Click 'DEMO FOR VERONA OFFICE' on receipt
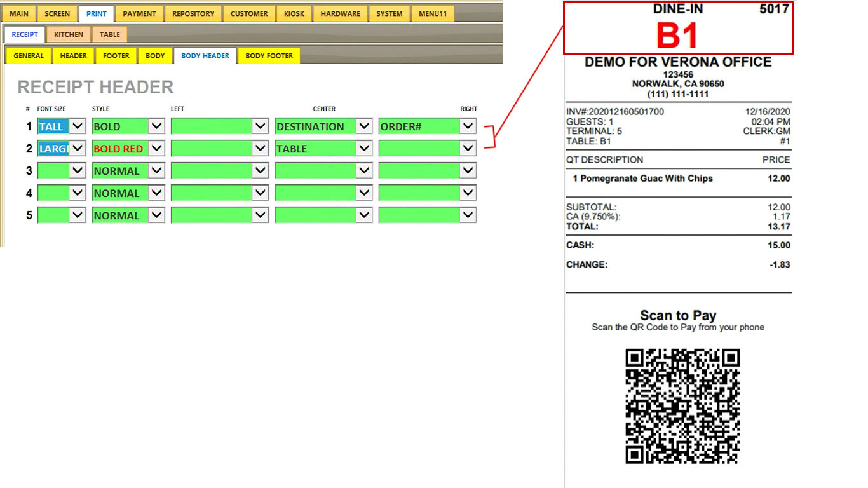The image size is (868, 488). (678, 62)
